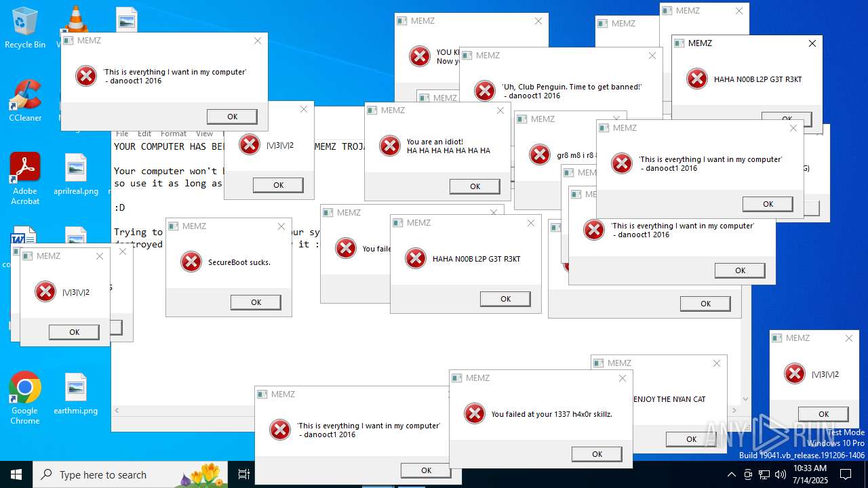This screenshot has height=488, width=868.
Task: Click OK in 'SecureBoot sucks.' dialog
Action: click(256, 302)
